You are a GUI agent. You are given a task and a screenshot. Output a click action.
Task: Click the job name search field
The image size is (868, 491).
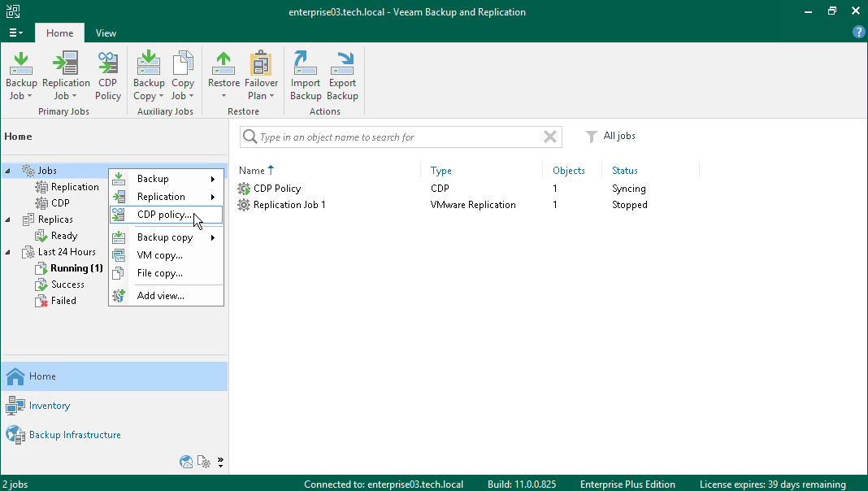[x=398, y=137]
